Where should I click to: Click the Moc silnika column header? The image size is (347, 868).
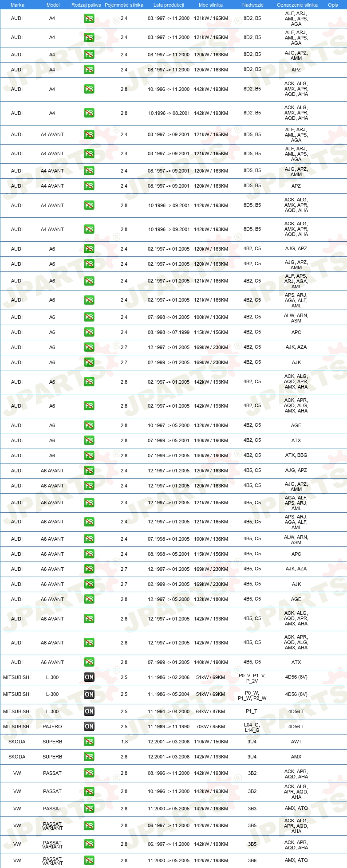(211, 5)
